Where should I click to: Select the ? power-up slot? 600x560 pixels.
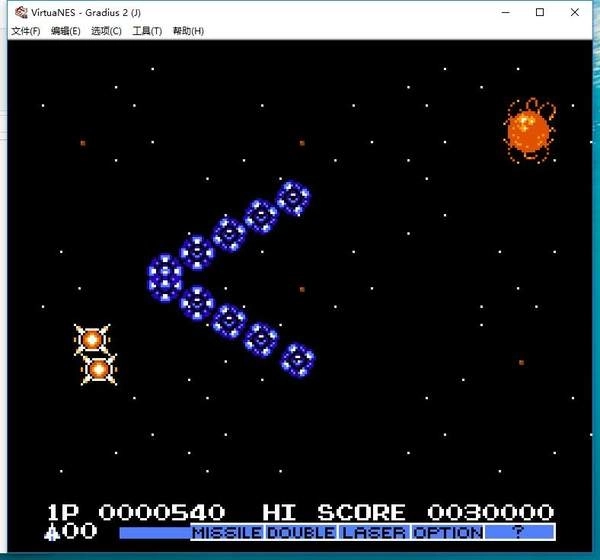point(519,533)
